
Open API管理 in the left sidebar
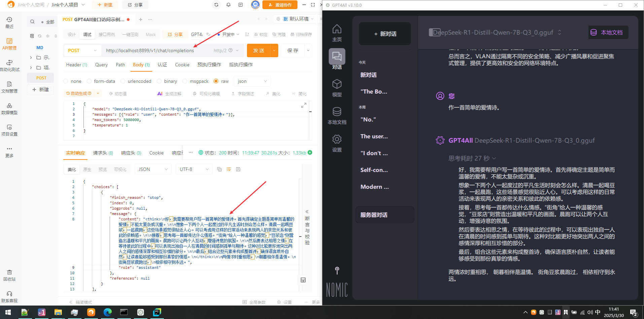click(x=9, y=44)
